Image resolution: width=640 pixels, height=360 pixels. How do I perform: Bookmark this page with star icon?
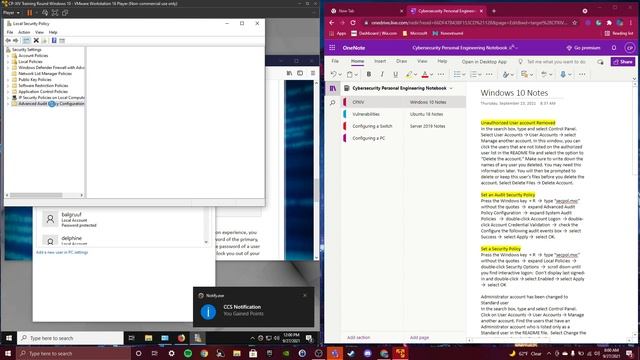click(574, 23)
